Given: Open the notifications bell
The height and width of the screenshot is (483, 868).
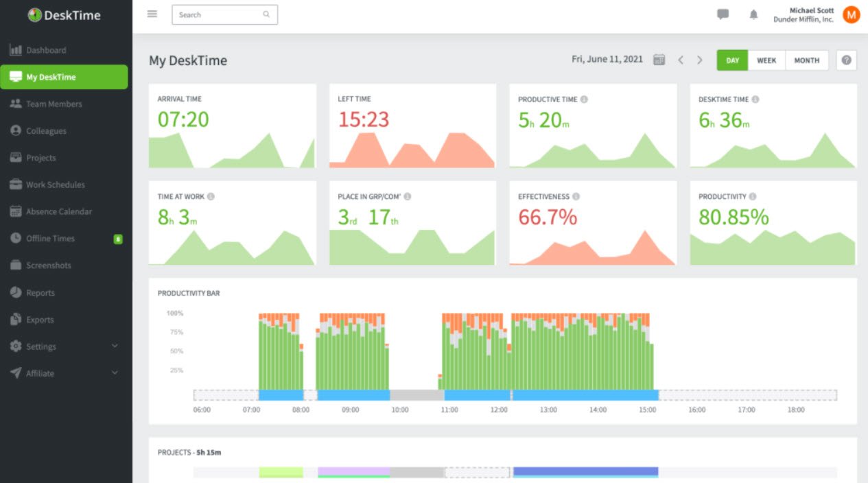Looking at the screenshot, I should pyautogui.click(x=753, y=14).
